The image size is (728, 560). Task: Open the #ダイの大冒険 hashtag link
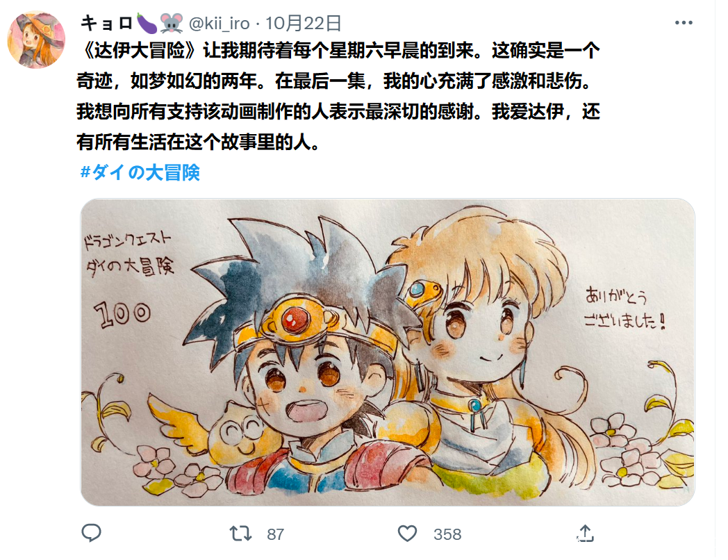(x=140, y=172)
